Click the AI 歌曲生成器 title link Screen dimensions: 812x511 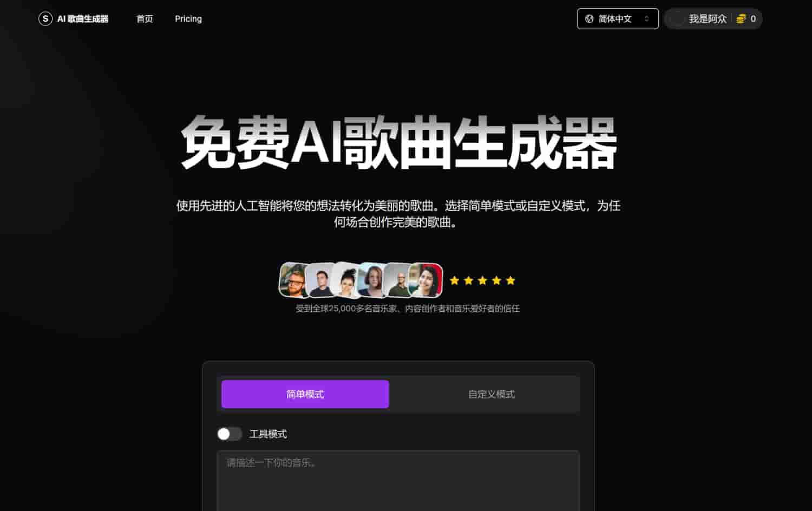coord(82,18)
